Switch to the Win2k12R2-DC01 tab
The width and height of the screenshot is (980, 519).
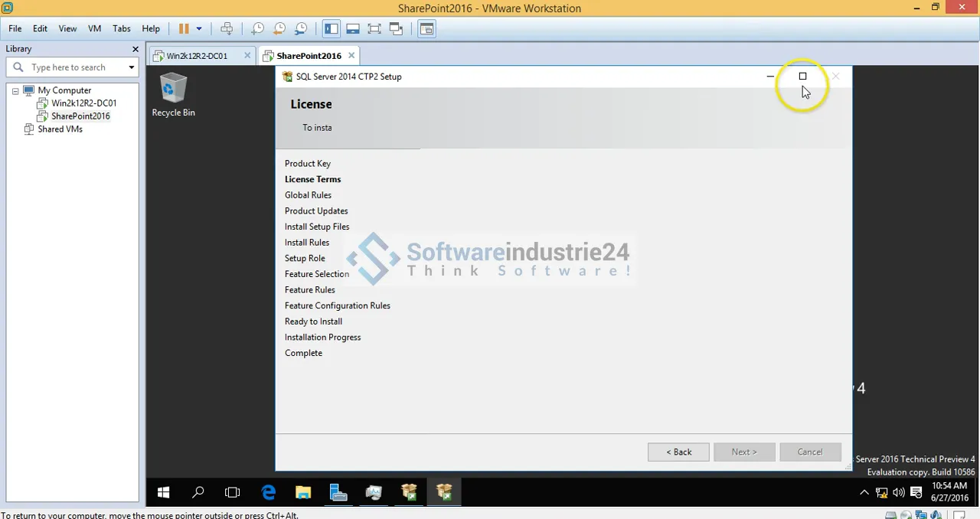tap(197, 56)
